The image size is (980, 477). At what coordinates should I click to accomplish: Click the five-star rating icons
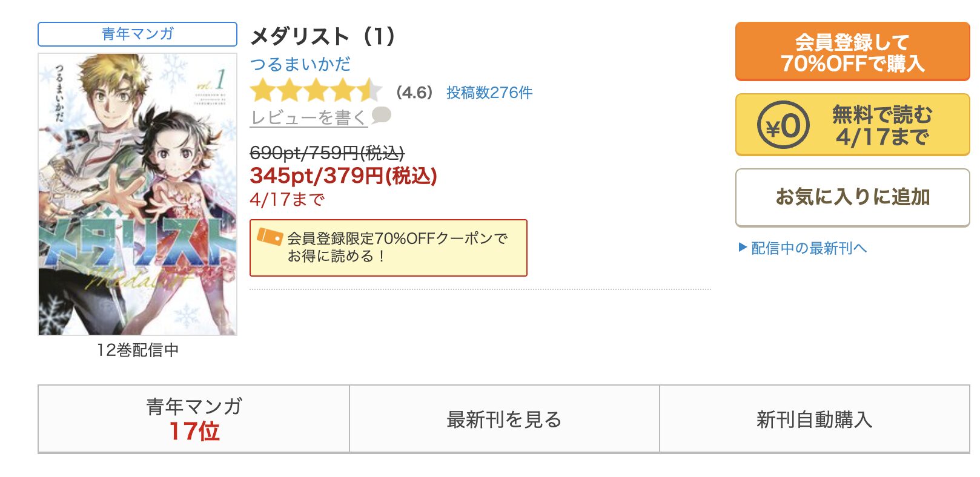(x=316, y=91)
